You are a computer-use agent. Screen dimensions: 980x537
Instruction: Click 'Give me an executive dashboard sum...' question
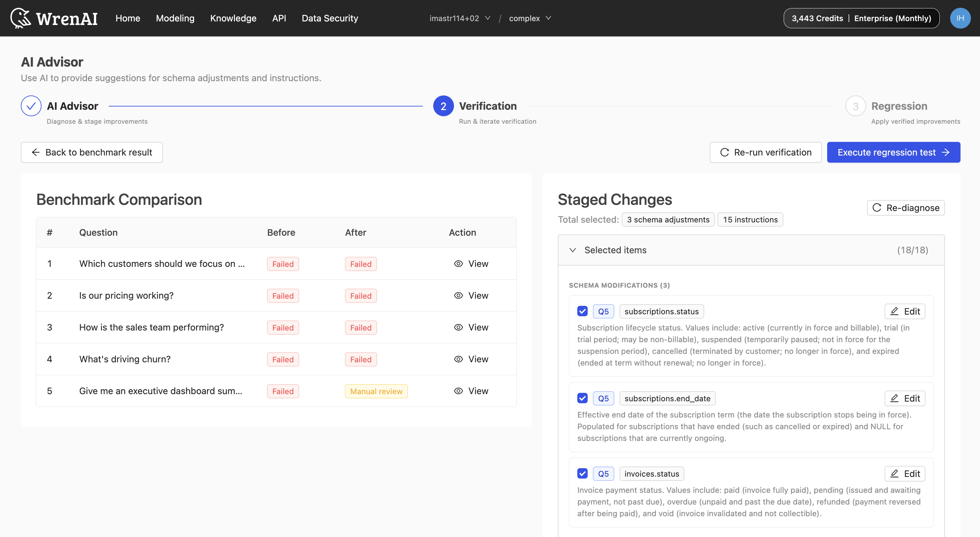tap(161, 391)
